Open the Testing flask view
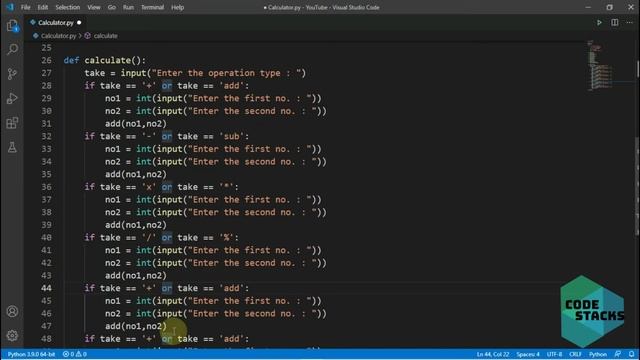Screen dimensions: 640x360 coord(12,147)
